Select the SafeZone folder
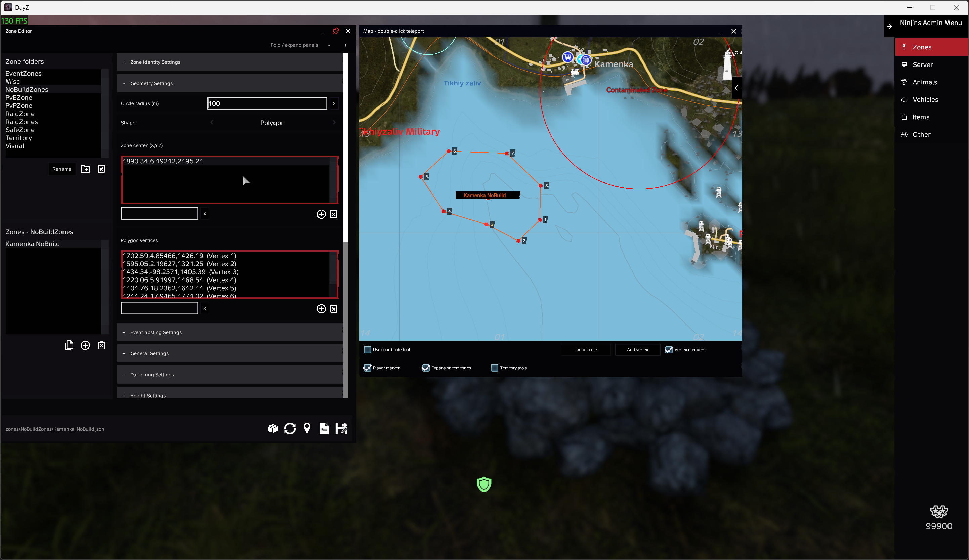Screen dimensions: 969x560 pyautogui.click(x=53, y=130)
